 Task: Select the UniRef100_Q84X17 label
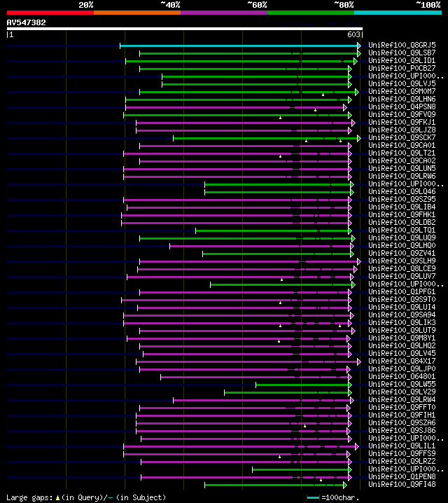pyautogui.click(x=402, y=361)
